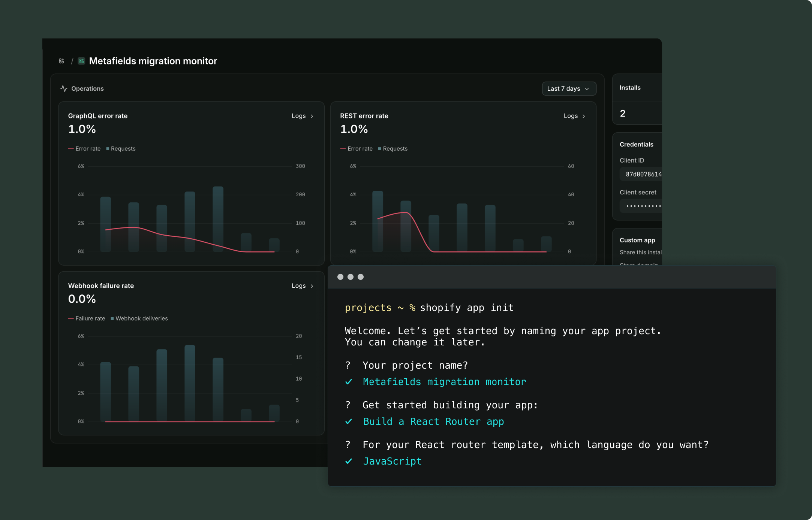Click tallest bar in Webhook chart
Viewport: 812px width, 520px height.
190,383
